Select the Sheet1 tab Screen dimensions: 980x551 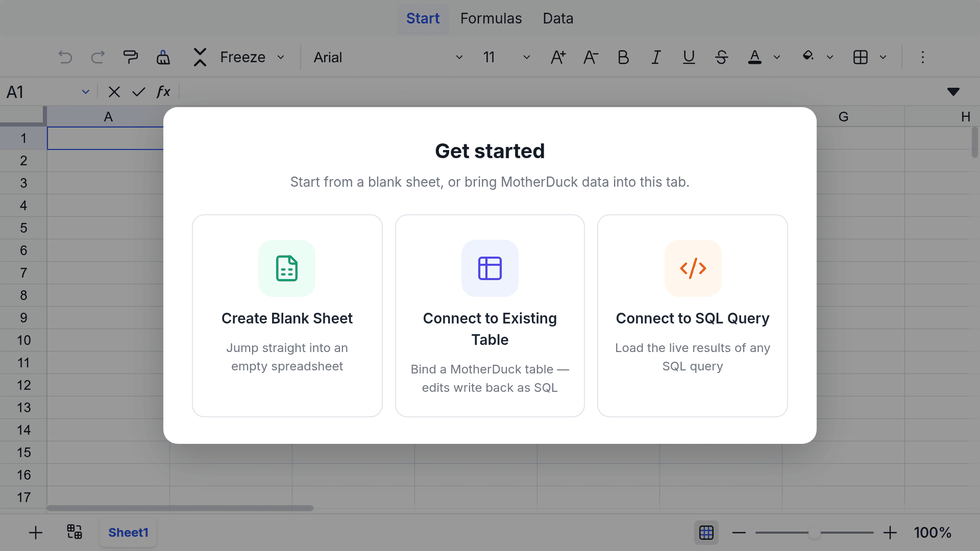(x=128, y=533)
